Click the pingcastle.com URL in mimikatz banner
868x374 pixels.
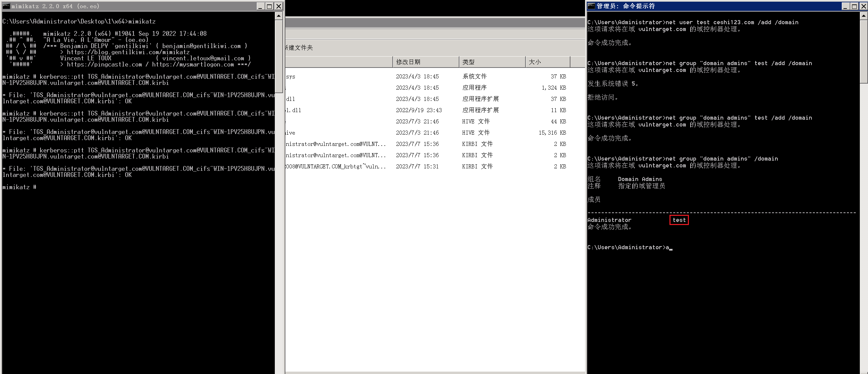104,64
